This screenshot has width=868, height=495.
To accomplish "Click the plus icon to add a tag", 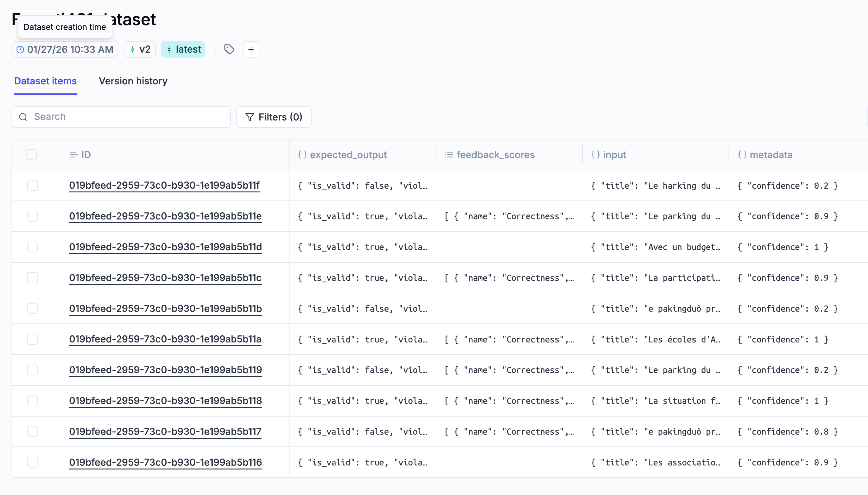I will pos(251,49).
